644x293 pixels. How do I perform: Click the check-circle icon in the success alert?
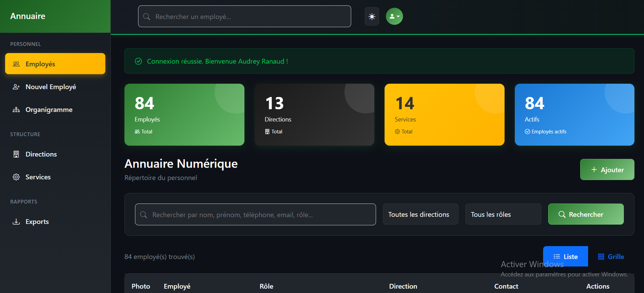click(x=138, y=61)
